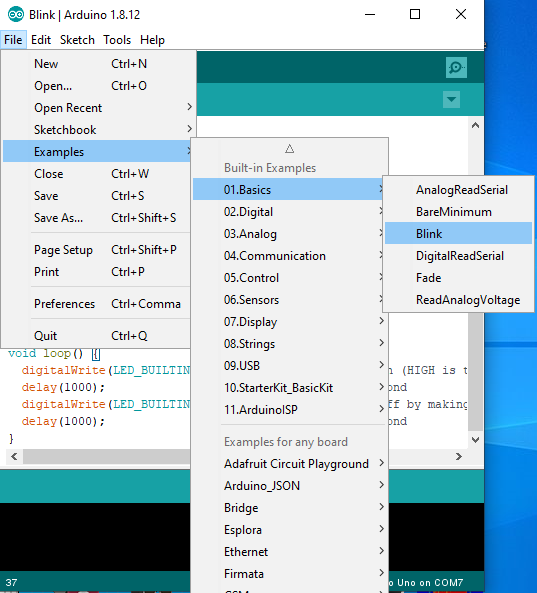This screenshot has width=537, height=593.
Task: Expand the Arduino_JSON examples
Action: pos(289,485)
